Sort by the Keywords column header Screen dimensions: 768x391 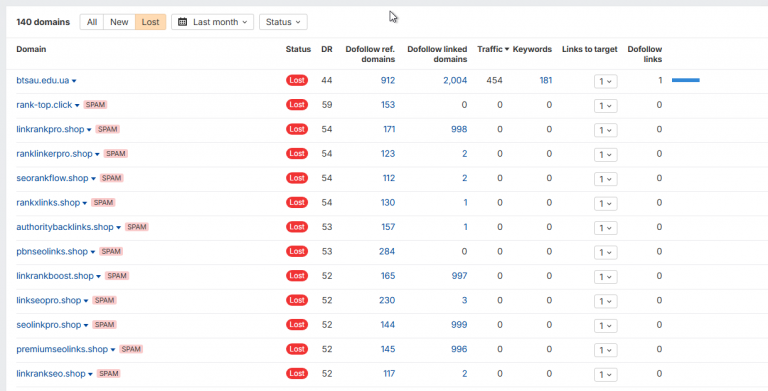(x=532, y=49)
